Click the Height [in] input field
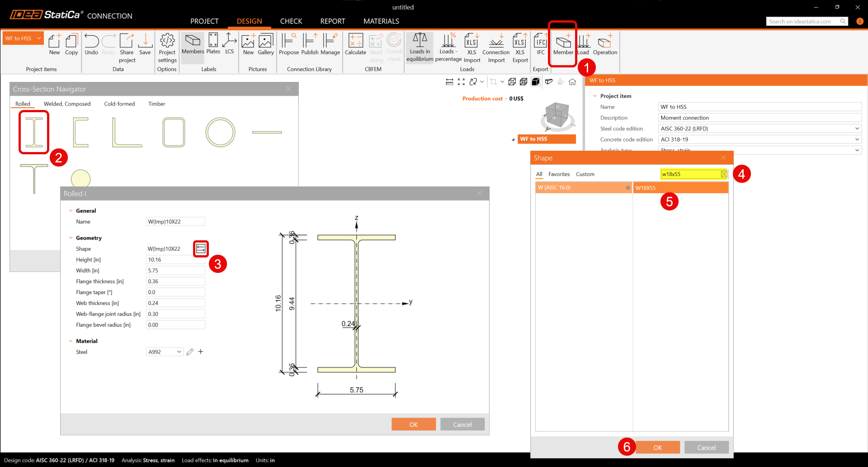Image resolution: width=868 pixels, height=467 pixels. pyautogui.click(x=175, y=260)
